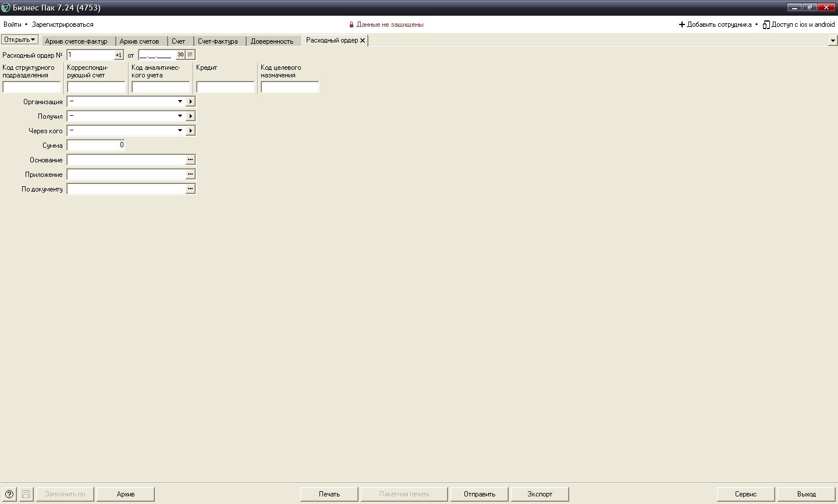This screenshot has height=504, width=838.
Task: Focus the Код структурного подразделения field
Action: (x=31, y=87)
